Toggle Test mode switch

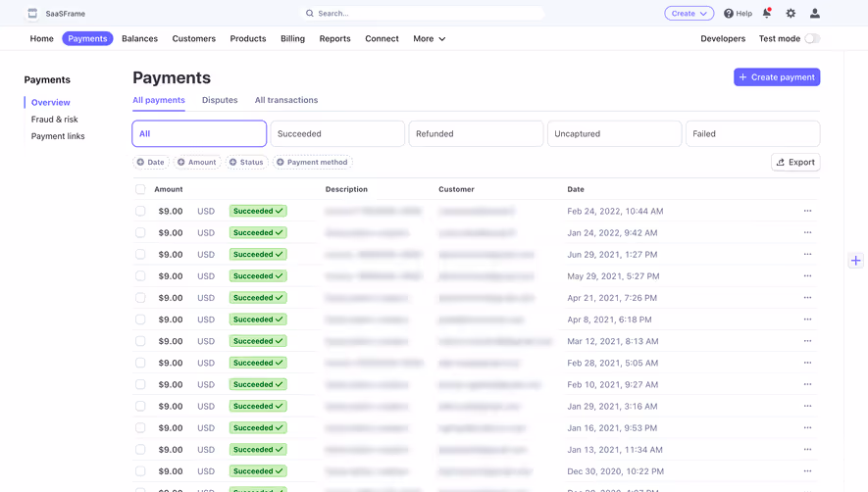[x=812, y=39]
